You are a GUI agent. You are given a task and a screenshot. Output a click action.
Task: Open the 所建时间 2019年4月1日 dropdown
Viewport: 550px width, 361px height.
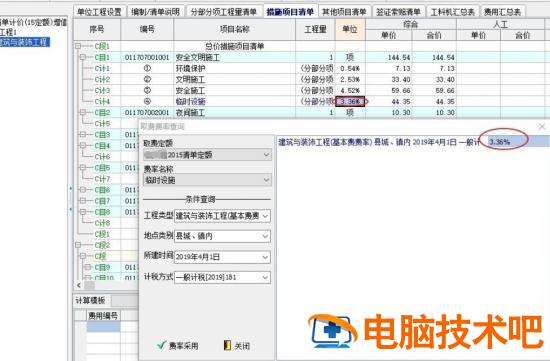222,257
